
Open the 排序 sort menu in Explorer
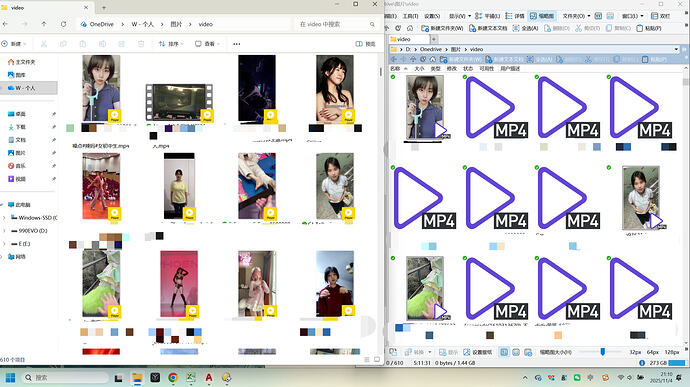170,44
